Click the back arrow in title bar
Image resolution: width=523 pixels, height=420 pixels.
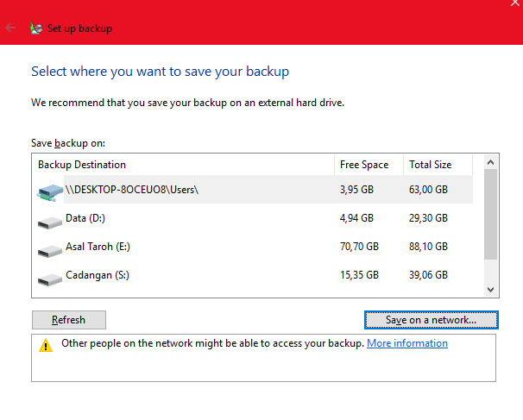[x=10, y=28]
